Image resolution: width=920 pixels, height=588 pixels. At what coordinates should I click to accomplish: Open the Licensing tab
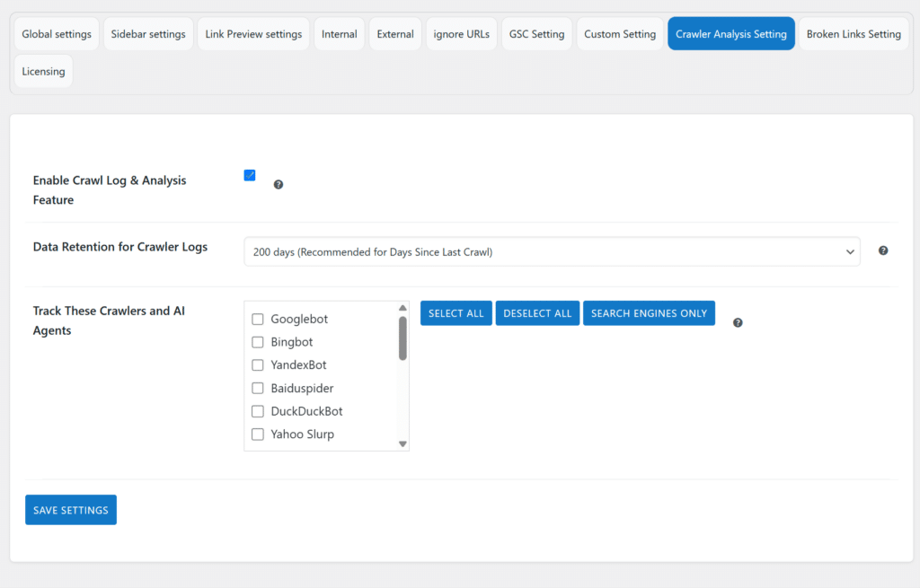point(42,70)
